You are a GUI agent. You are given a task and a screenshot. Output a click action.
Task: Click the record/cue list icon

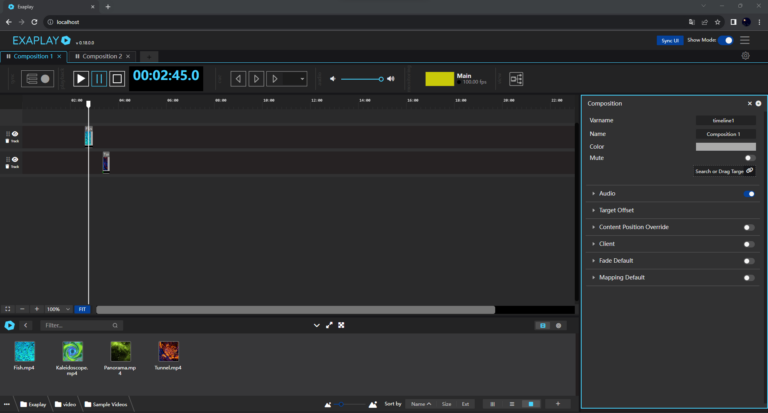click(38, 78)
